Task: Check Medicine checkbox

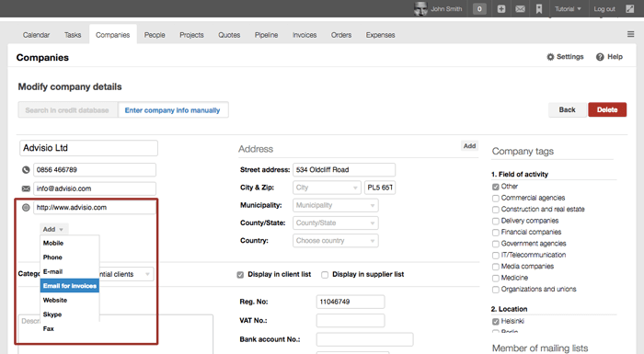Action: (x=496, y=279)
